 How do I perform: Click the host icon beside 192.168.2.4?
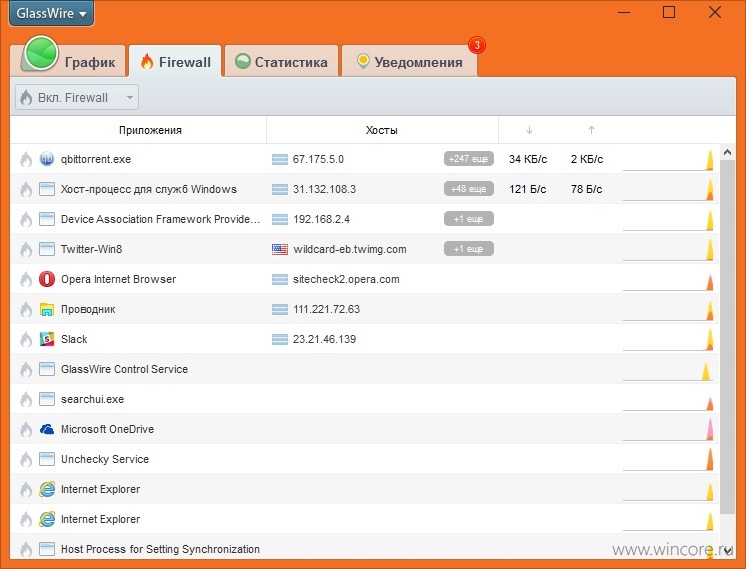click(x=280, y=219)
